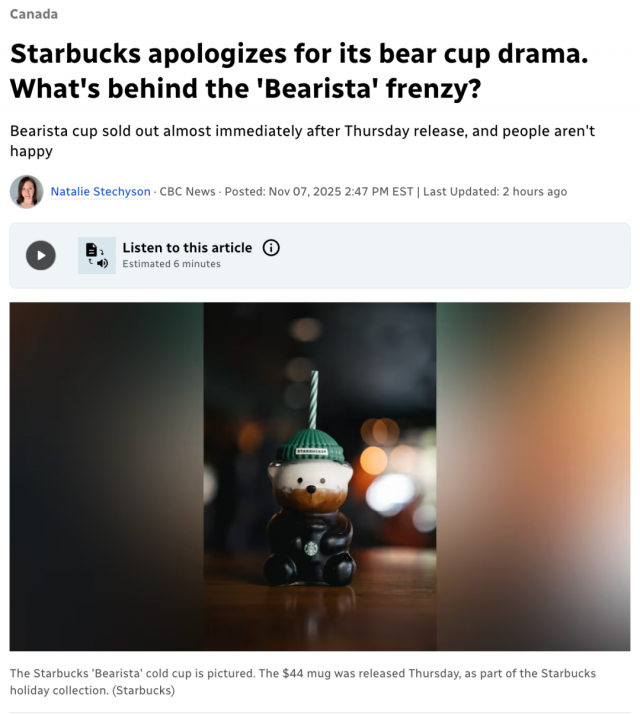Open the info icon beside Listen to this article

271,248
